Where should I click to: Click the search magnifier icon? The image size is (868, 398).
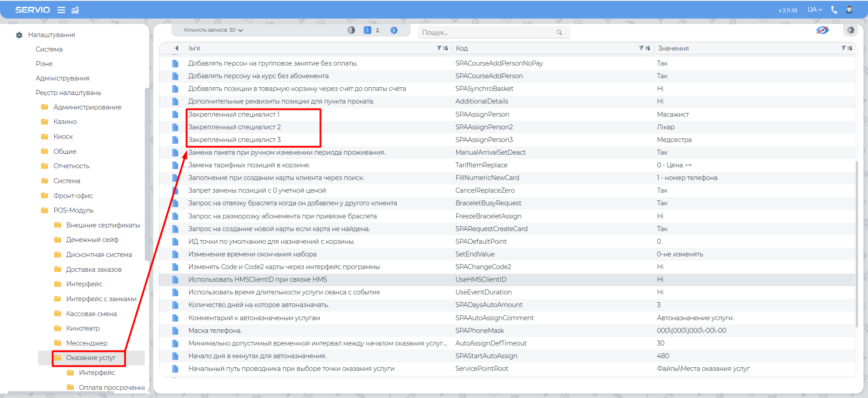[559, 33]
